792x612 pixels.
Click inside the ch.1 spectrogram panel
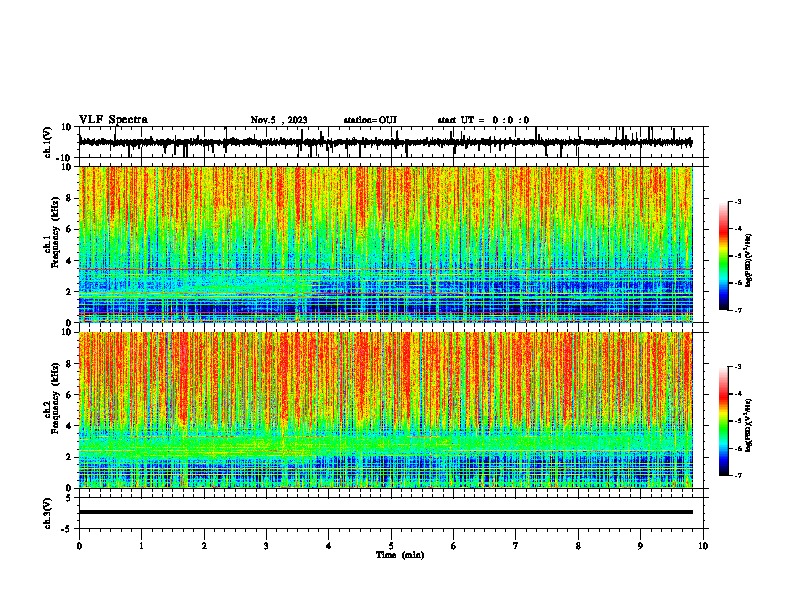385,244
